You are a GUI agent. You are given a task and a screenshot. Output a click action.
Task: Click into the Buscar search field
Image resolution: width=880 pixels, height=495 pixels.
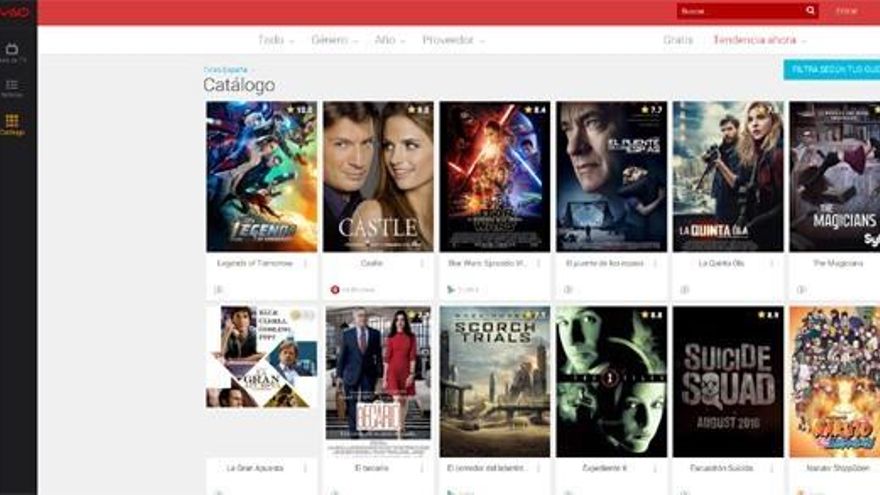tap(738, 11)
